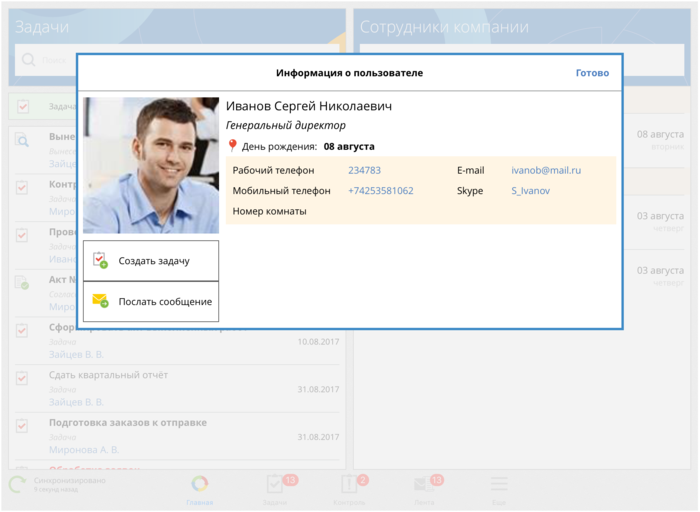Open email link ivanob@mail.ru

546,170
